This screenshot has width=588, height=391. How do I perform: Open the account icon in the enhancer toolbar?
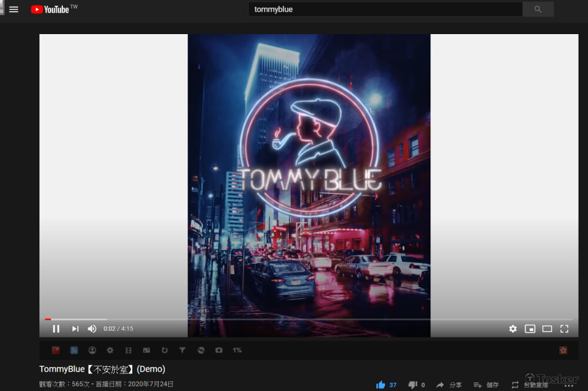click(92, 350)
